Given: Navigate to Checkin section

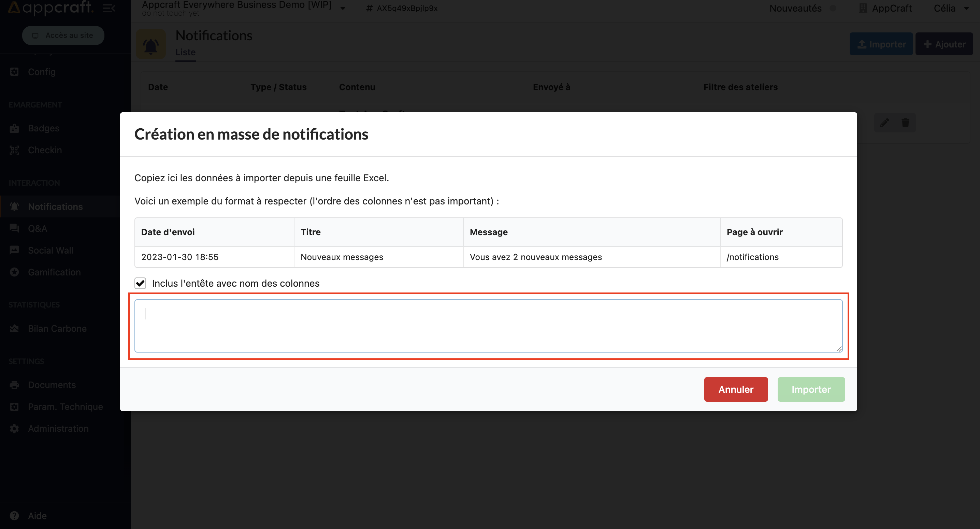Looking at the screenshot, I should (x=45, y=149).
